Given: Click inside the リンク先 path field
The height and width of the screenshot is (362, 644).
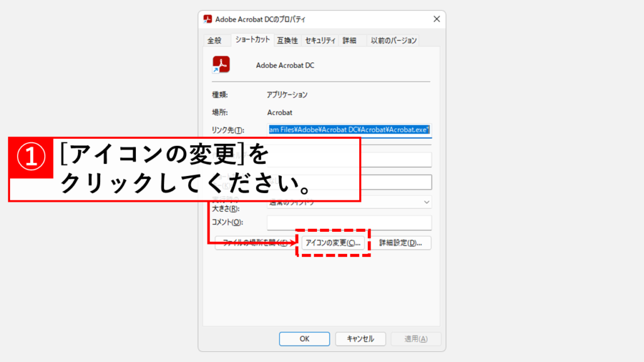Looking at the screenshot, I should [x=348, y=129].
